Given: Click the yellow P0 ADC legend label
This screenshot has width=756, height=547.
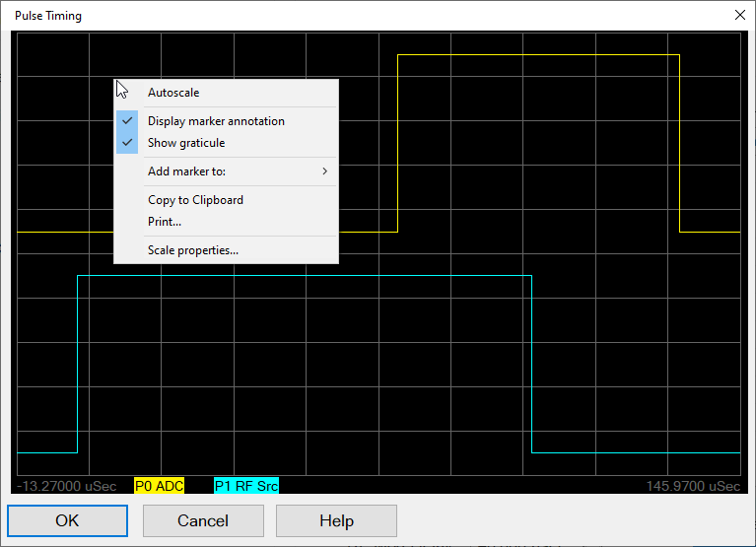Looking at the screenshot, I should (x=160, y=486).
